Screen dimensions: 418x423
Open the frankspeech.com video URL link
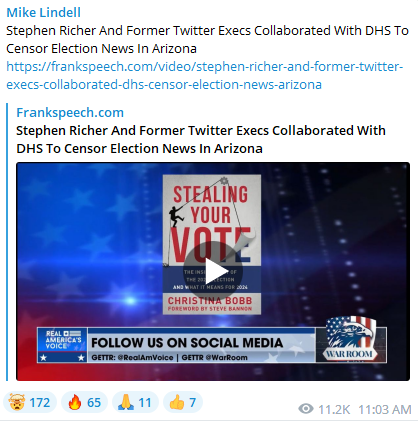205,76
